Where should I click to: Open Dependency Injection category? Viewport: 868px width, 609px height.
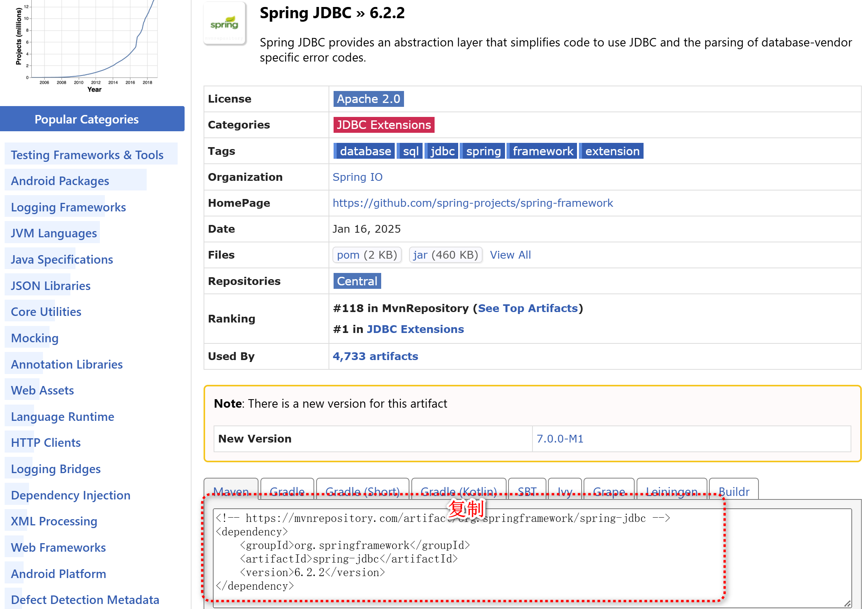[x=70, y=495]
